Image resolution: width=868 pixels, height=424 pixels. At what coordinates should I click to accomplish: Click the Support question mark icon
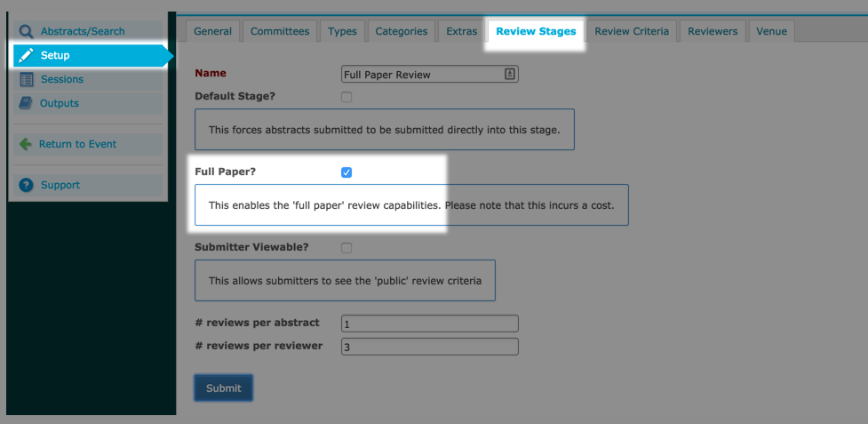pyautogui.click(x=26, y=185)
